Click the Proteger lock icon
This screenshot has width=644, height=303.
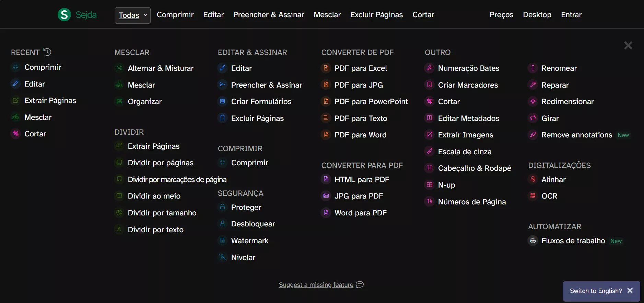click(x=222, y=207)
